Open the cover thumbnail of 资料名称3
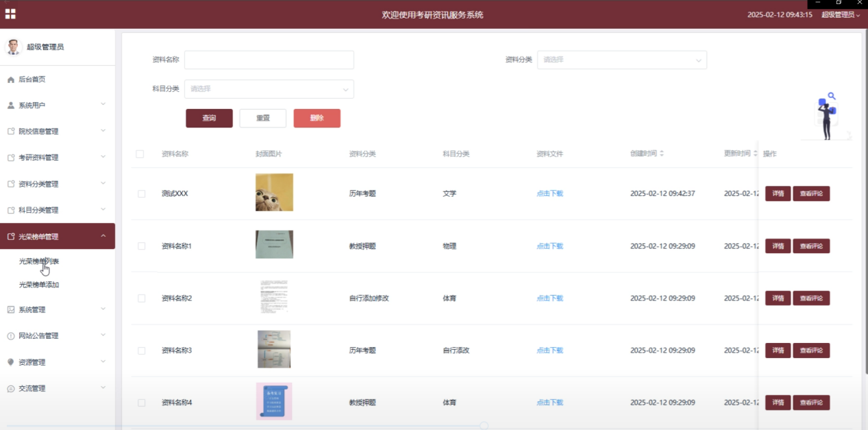 coord(274,349)
